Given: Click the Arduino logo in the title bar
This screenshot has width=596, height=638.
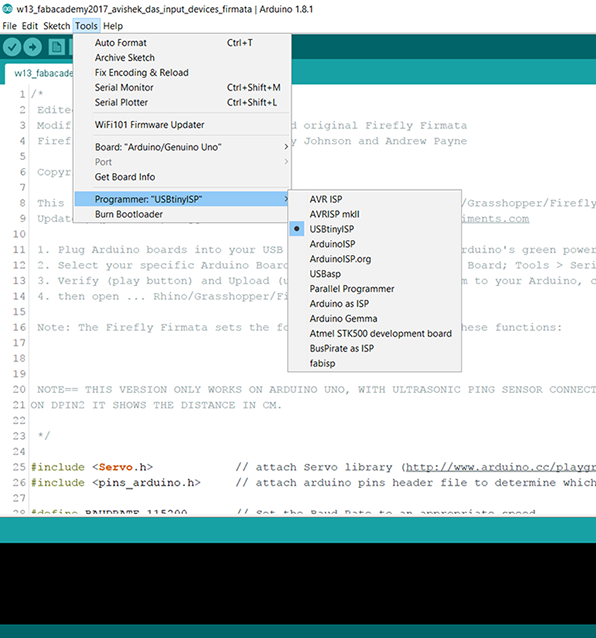Looking at the screenshot, I should click(7, 9).
